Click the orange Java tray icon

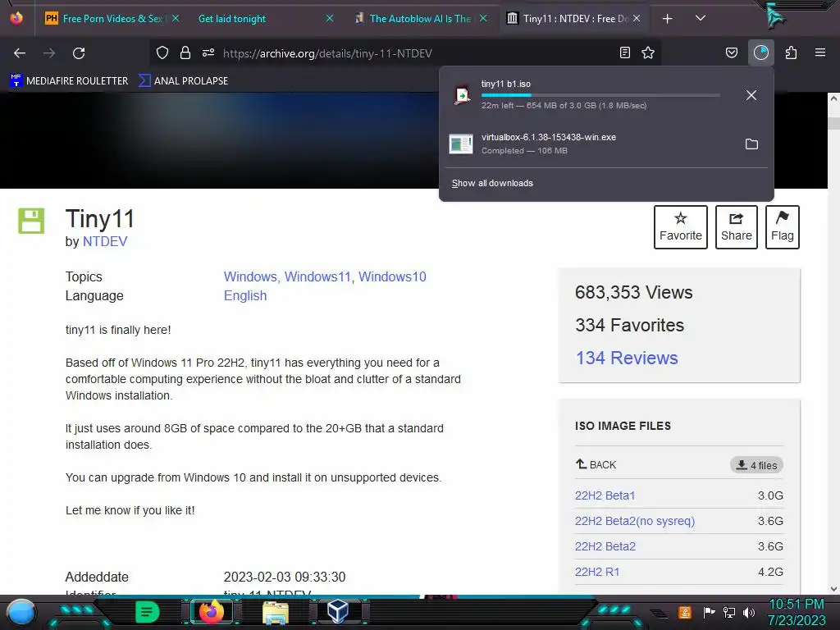pyautogui.click(x=685, y=612)
